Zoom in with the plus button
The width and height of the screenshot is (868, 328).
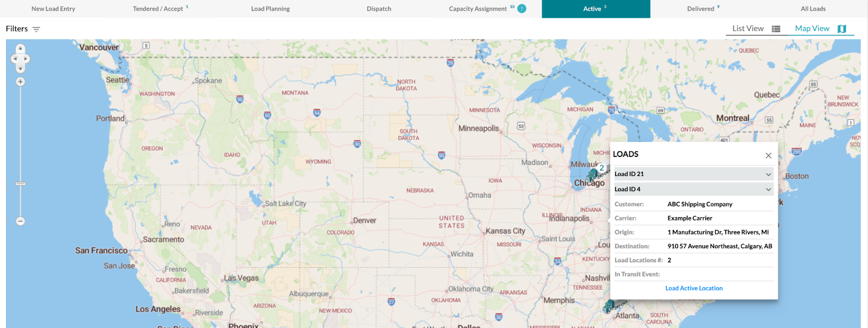(20, 81)
